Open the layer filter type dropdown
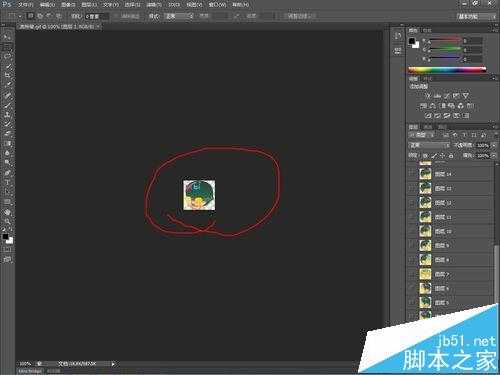This screenshot has height=375, width=500. point(421,135)
